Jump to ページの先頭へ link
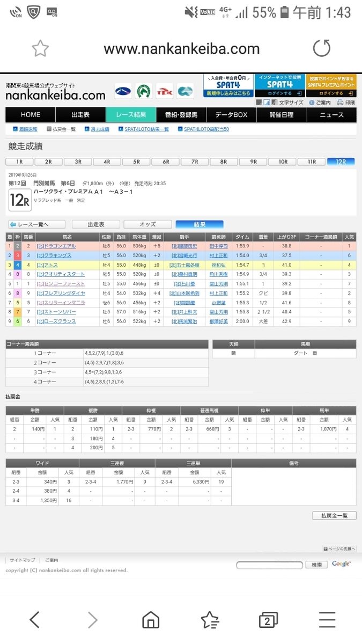The image size is (362, 644). 339,548
